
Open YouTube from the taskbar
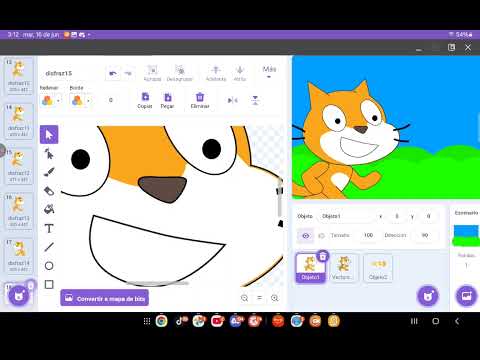(x=217, y=321)
